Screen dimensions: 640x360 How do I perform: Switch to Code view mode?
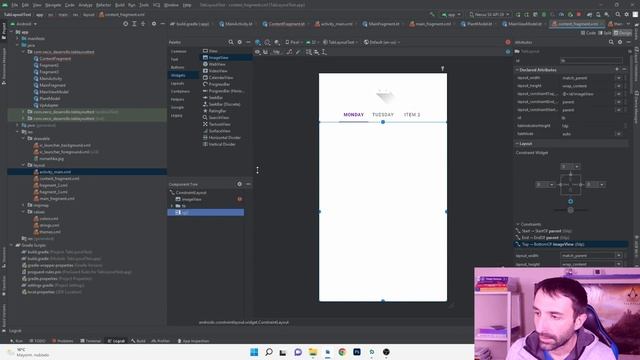pos(588,33)
